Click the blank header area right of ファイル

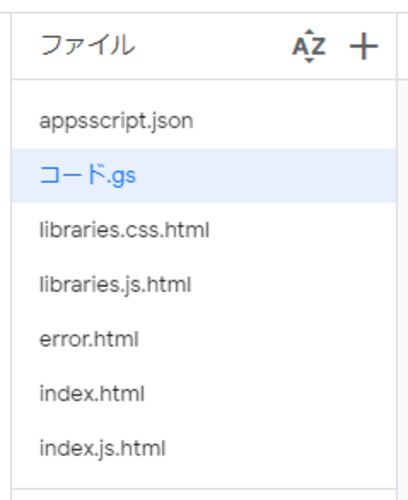[213, 46]
